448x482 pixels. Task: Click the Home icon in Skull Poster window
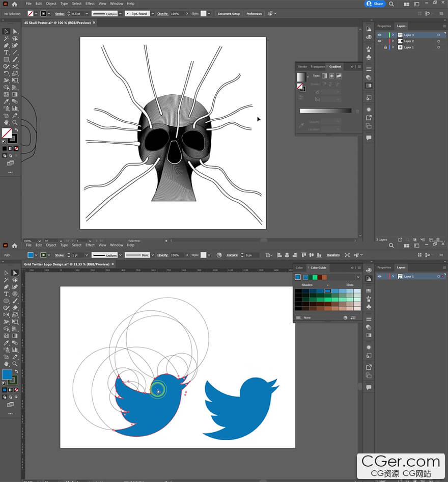[x=14, y=4]
